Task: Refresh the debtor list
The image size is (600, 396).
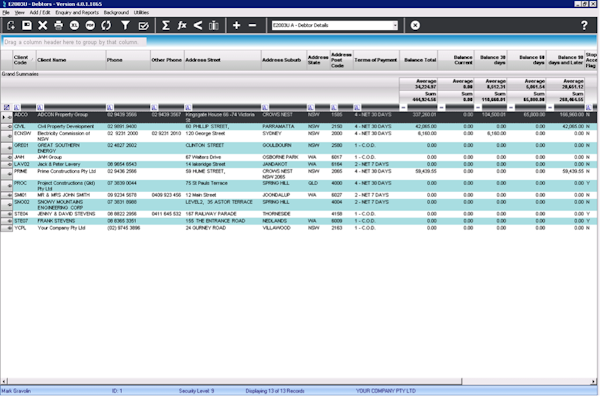Action: pyautogui.click(x=106, y=25)
